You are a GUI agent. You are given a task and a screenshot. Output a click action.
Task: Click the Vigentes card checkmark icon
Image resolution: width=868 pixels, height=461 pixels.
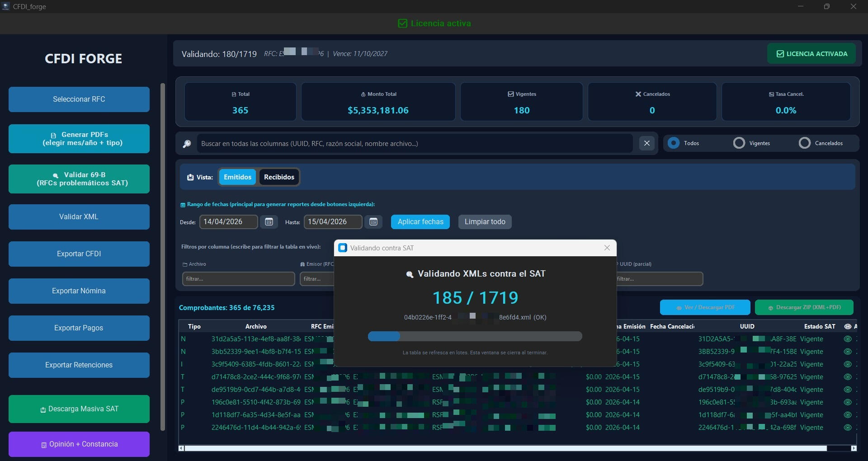[x=511, y=94]
